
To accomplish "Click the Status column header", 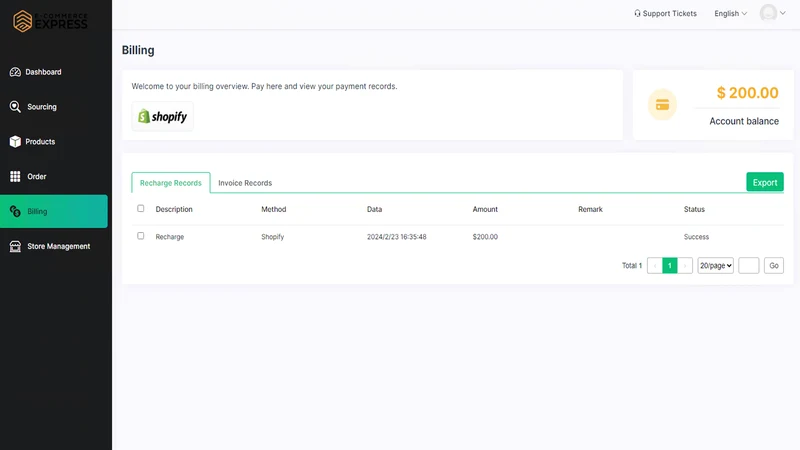I will [694, 209].
